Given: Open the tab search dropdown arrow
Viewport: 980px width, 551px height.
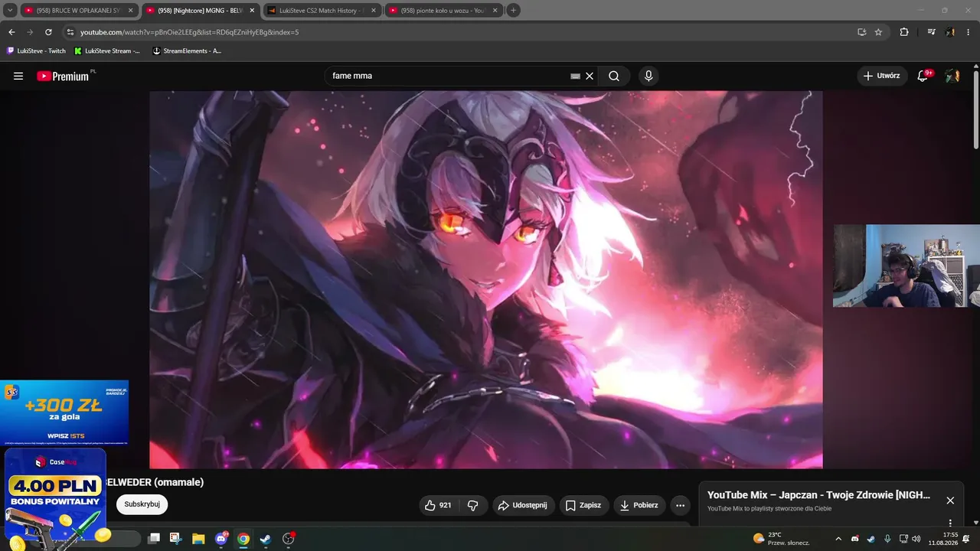Looking at the screenshot, I should point(11,11).
